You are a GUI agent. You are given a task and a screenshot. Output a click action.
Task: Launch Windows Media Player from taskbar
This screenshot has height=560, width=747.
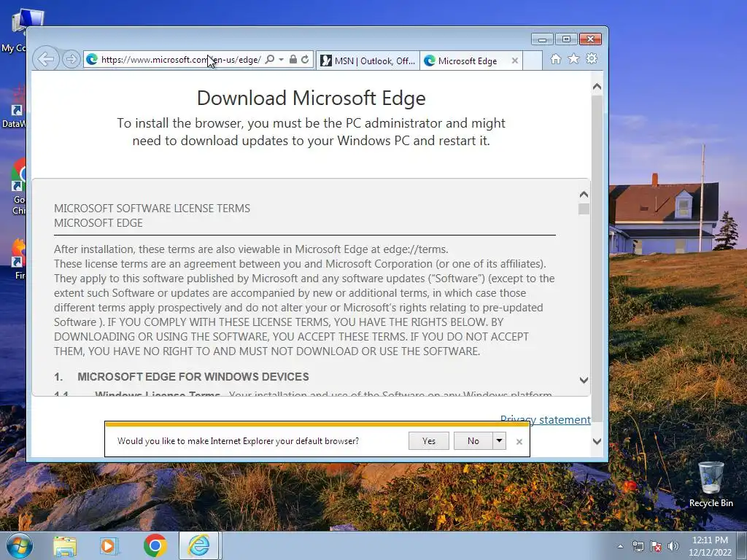click(109, 546)
